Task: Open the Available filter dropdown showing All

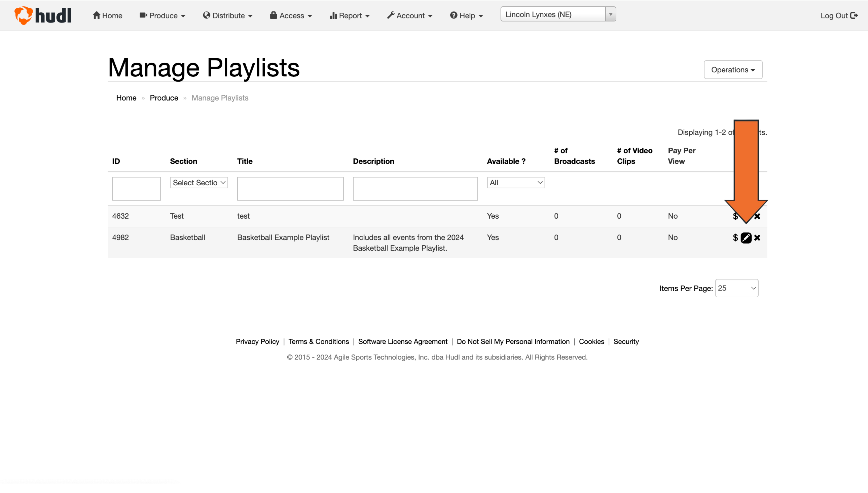Action: pyautogui.click(x=515, y=182)
